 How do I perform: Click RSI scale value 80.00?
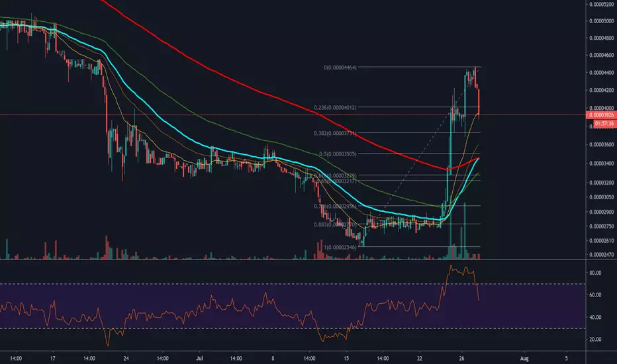click(x=595, y=273)
